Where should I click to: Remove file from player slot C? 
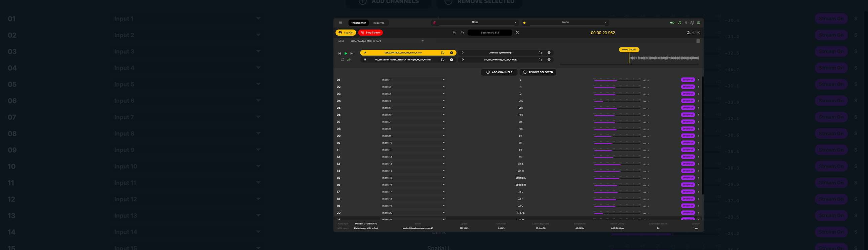[549, 53]
